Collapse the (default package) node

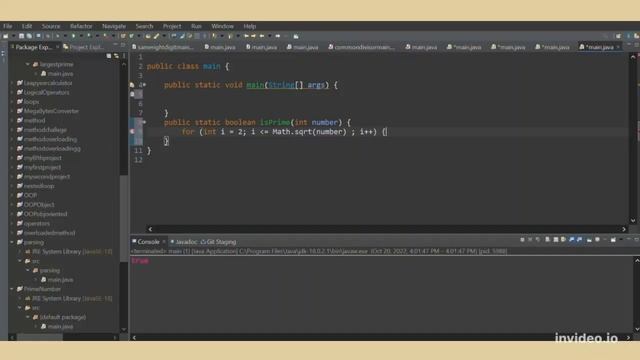point(28,317)
